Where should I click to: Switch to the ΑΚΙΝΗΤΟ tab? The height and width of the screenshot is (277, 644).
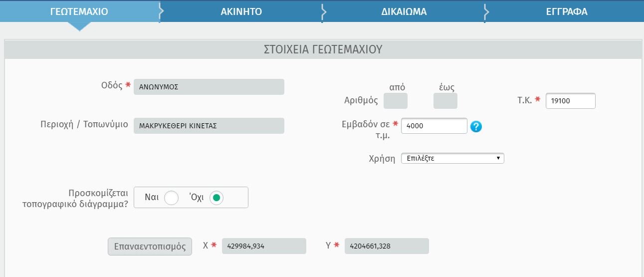(x=241, y=12)
